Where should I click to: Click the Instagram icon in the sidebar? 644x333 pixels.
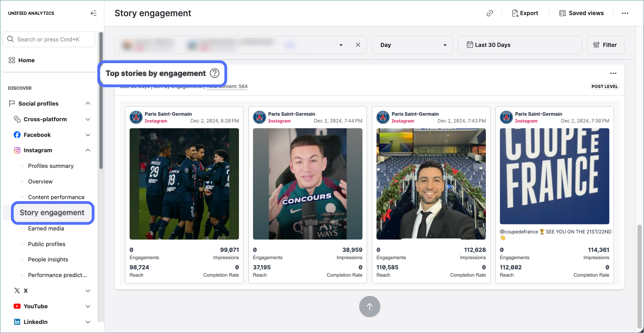click(x=17, y=150)
